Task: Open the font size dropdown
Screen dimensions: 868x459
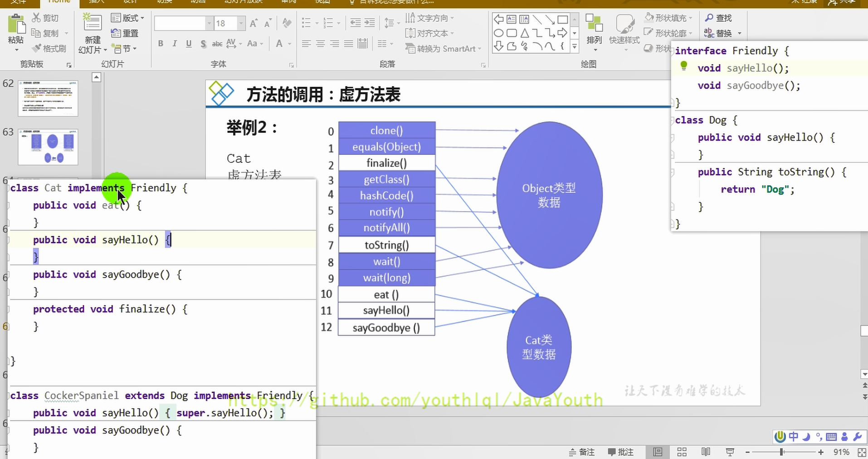Action: coord(241,23)
